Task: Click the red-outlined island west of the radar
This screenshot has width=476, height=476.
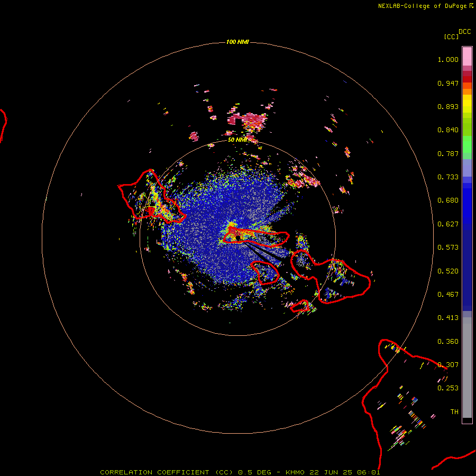Action: pyautogui.click(x=151, y=197)
